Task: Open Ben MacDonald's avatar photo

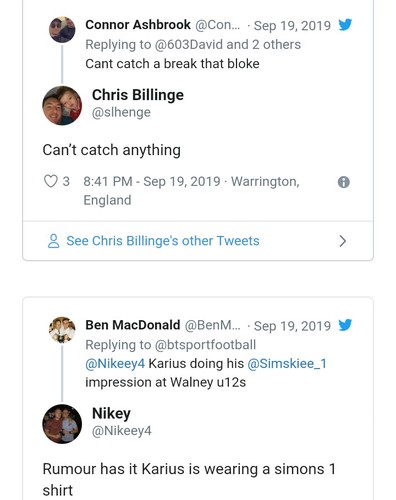Action: point(62,330)
